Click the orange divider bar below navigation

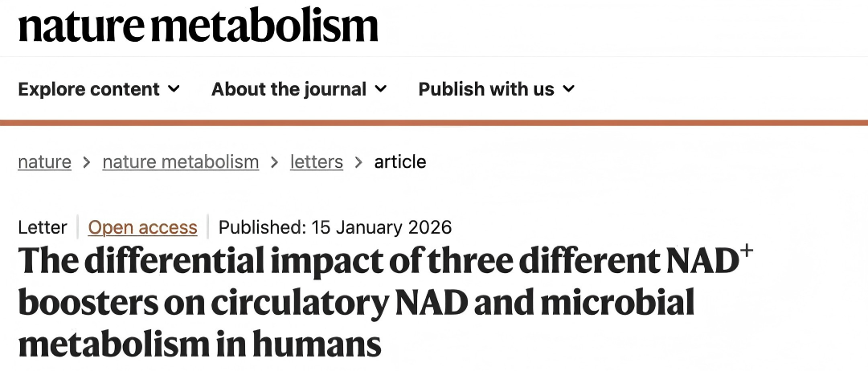pos(434,122)
